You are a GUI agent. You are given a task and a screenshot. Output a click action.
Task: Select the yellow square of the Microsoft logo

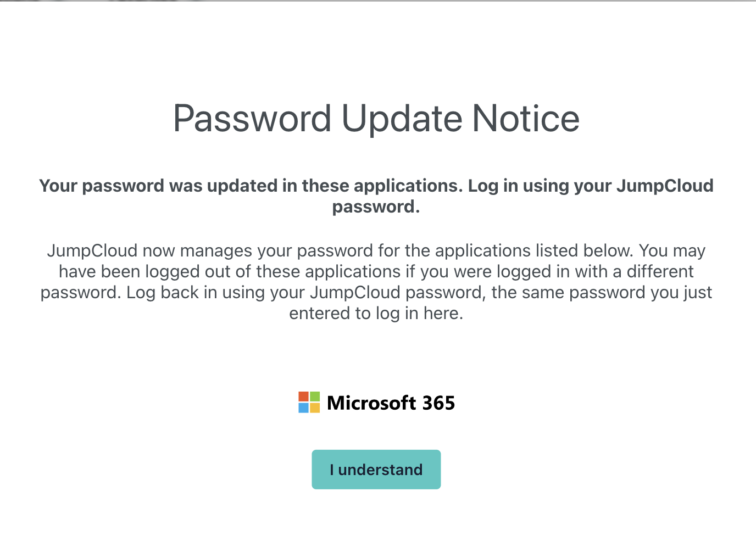coord(315,409)
